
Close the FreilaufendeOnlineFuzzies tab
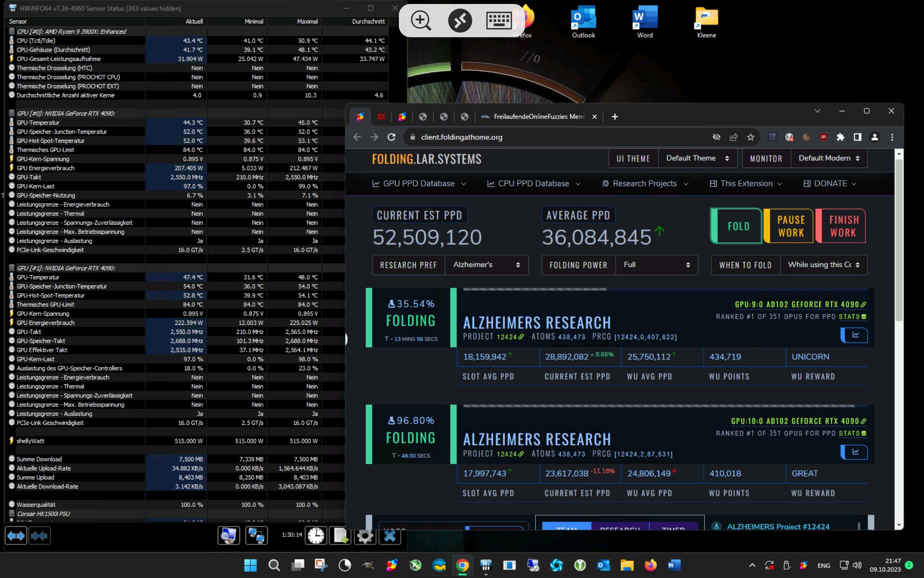pyautogui.click(x=594, y=117)
